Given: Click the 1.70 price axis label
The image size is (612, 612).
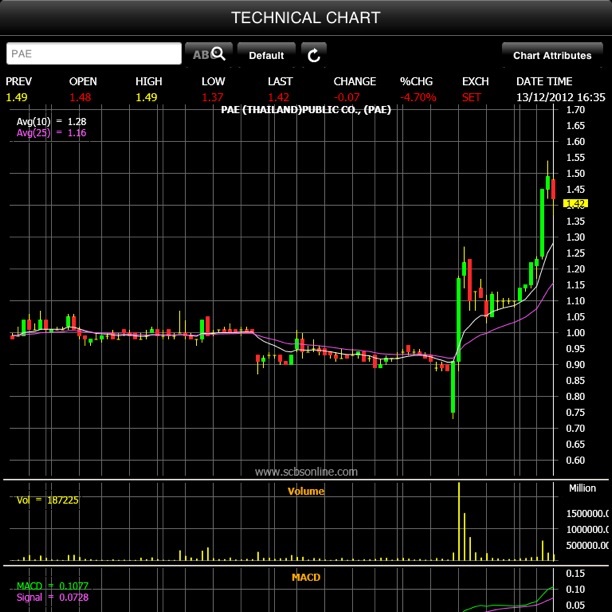Looking at the screenshot, I should 575,110.
